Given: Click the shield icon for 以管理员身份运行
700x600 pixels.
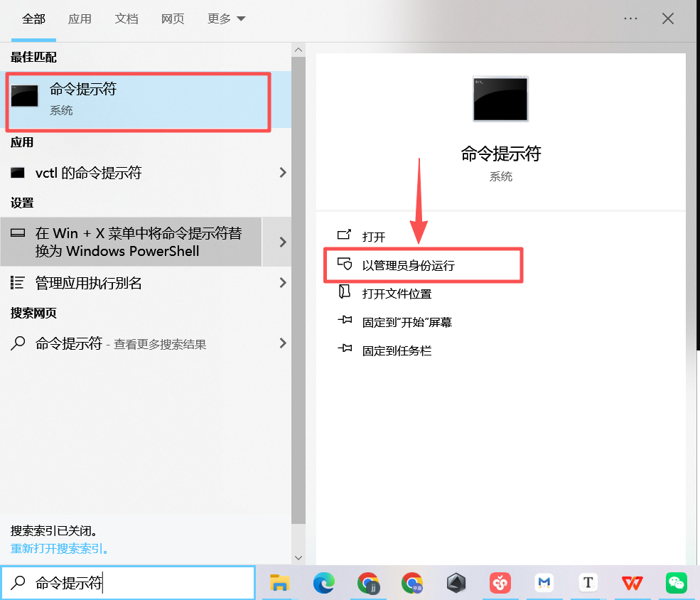Looking at the screenshot, I should [x=344, y=264].
